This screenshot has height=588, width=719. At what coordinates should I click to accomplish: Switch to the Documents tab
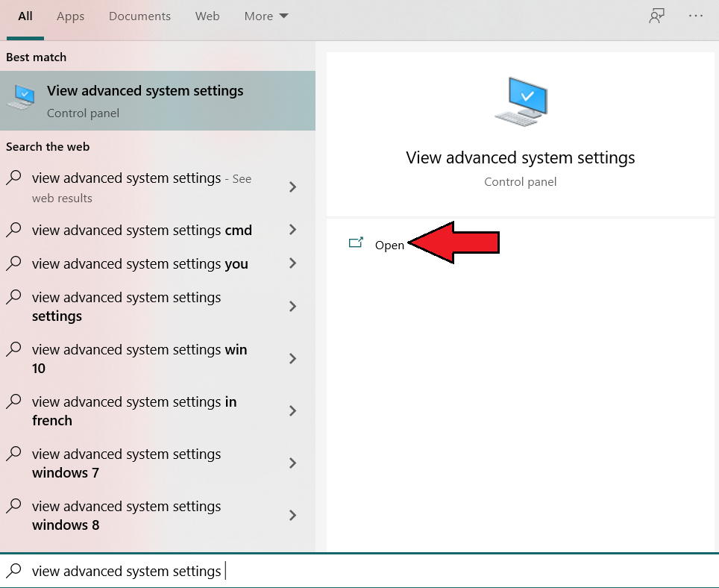(140, 16)
